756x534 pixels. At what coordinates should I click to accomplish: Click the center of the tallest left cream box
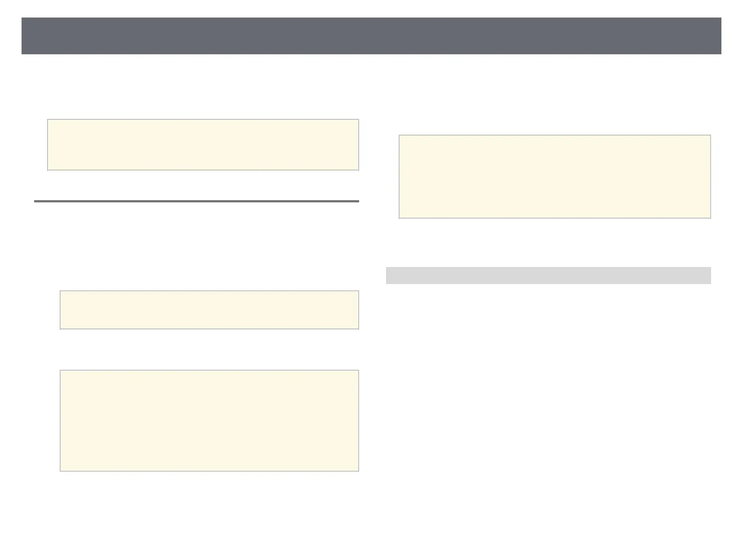point(209,420)
